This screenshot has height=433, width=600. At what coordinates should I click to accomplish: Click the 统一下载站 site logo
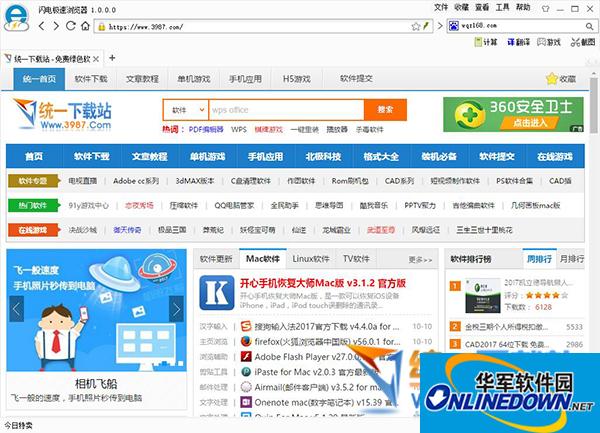[62, 114]
